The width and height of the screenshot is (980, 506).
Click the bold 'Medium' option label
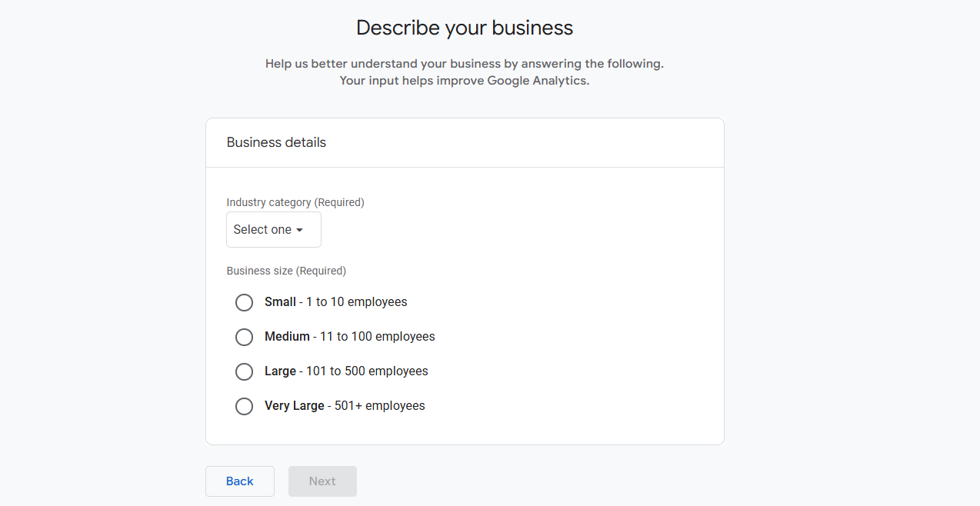[x=287, y=337]
